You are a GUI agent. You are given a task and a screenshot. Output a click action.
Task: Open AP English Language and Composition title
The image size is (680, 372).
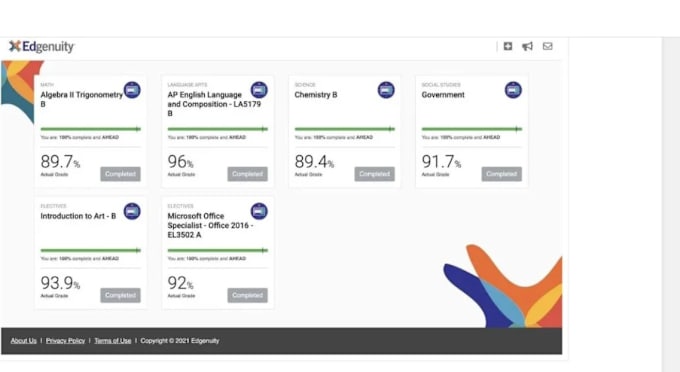click(214, 104)
